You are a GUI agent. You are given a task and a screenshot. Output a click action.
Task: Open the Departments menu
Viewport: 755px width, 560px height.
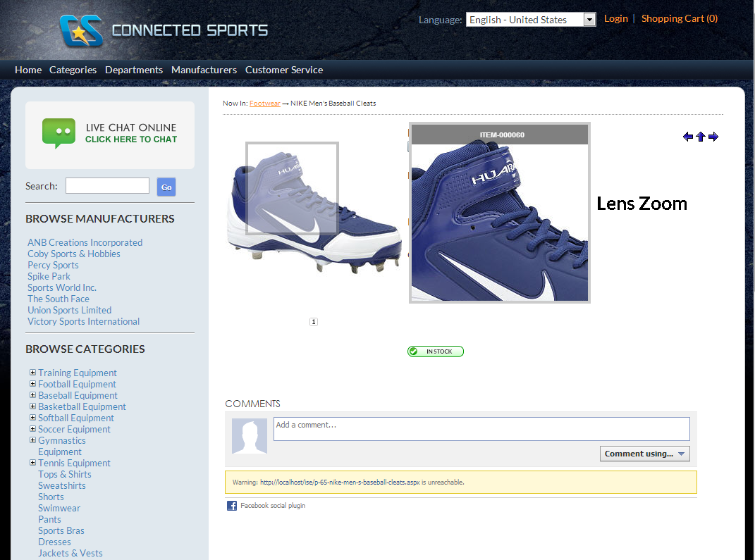pos(134,70)
